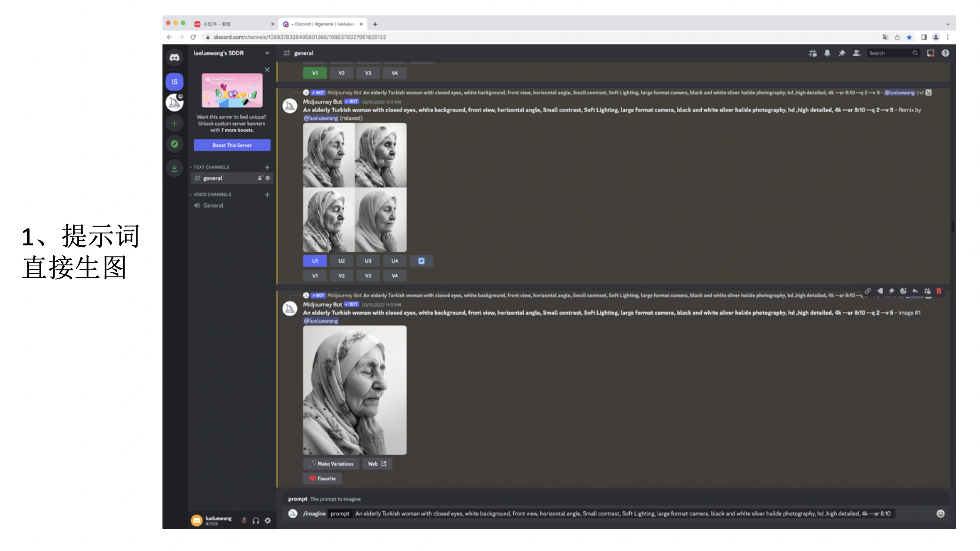
Task: Click @lueluewang mention under Image #1 message
Action: click(321, 321)
